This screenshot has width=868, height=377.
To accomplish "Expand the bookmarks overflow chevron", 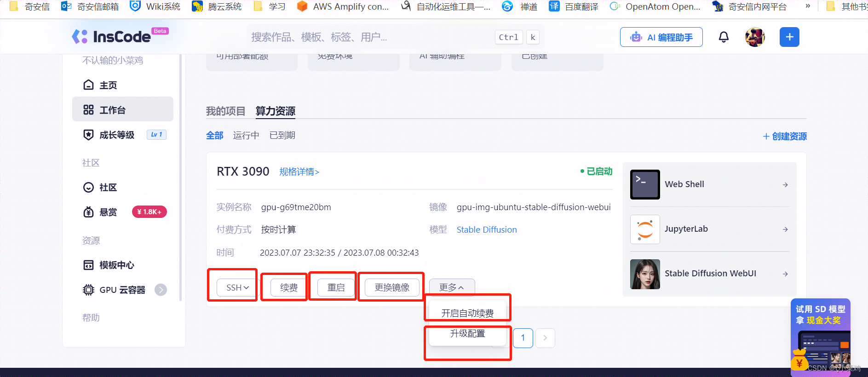I will pyautogui.click(x=808, y=6).
